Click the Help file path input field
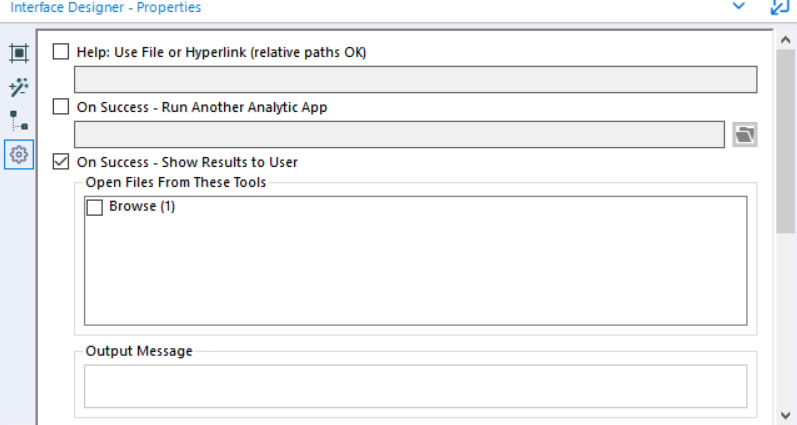 [415, 79]
